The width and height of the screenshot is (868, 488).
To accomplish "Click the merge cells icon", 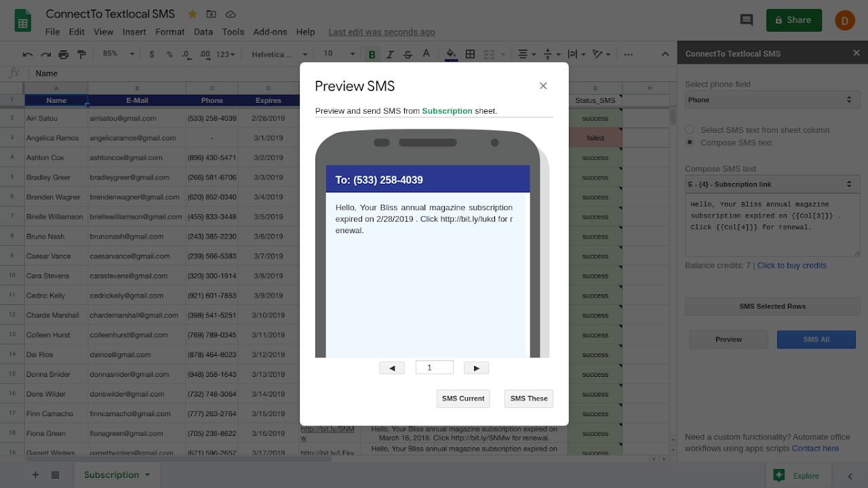I will (x=488, y=54).
